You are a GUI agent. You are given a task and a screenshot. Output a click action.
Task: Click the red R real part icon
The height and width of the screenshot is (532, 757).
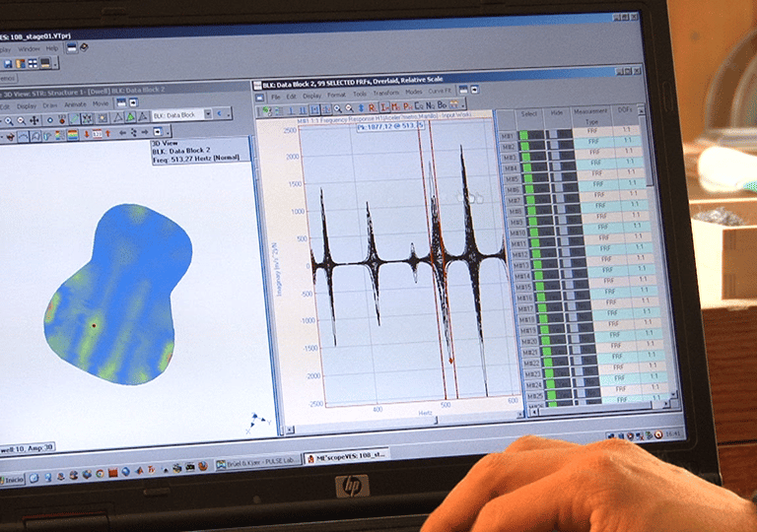click(372, 107)
